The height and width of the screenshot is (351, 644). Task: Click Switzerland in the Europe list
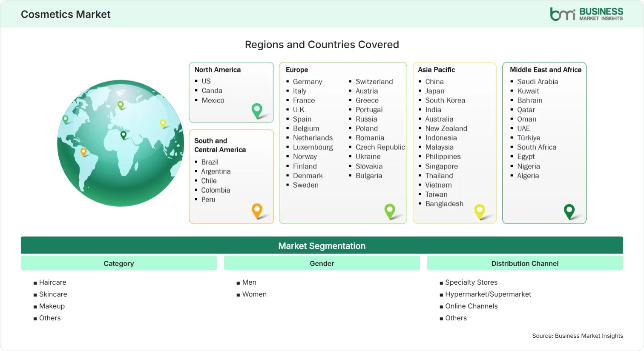(374, 82)
